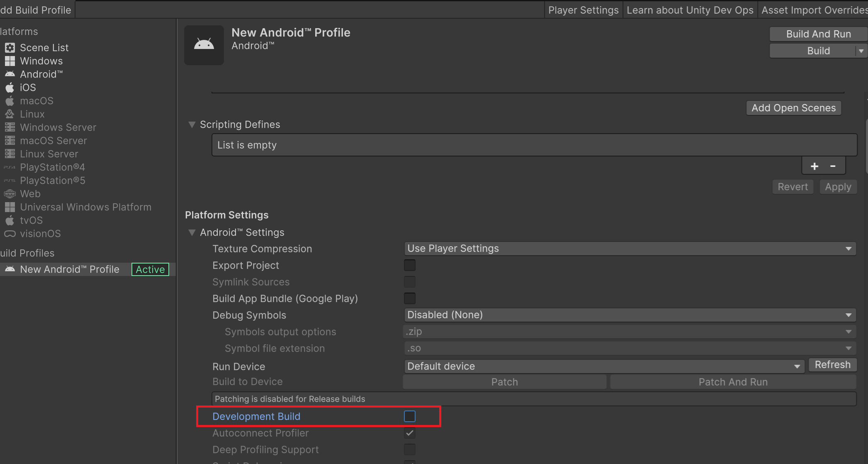Tick the Export Project checkbox

point(409,265)
